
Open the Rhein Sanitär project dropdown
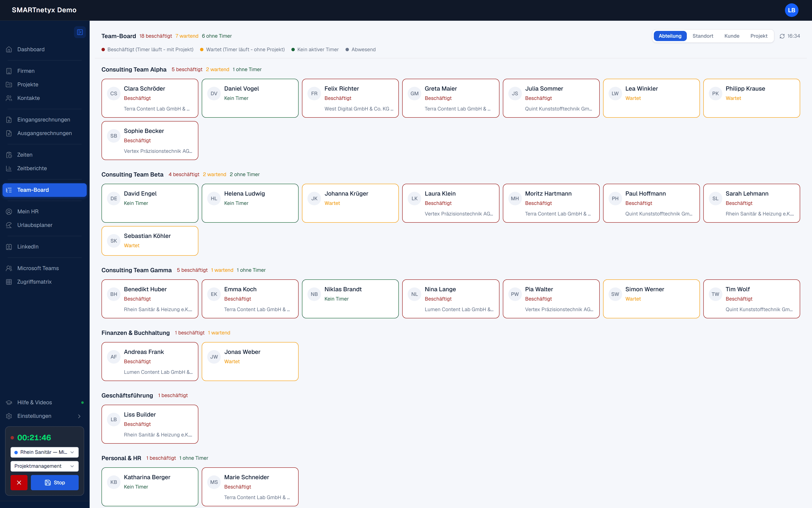point(45,452)
